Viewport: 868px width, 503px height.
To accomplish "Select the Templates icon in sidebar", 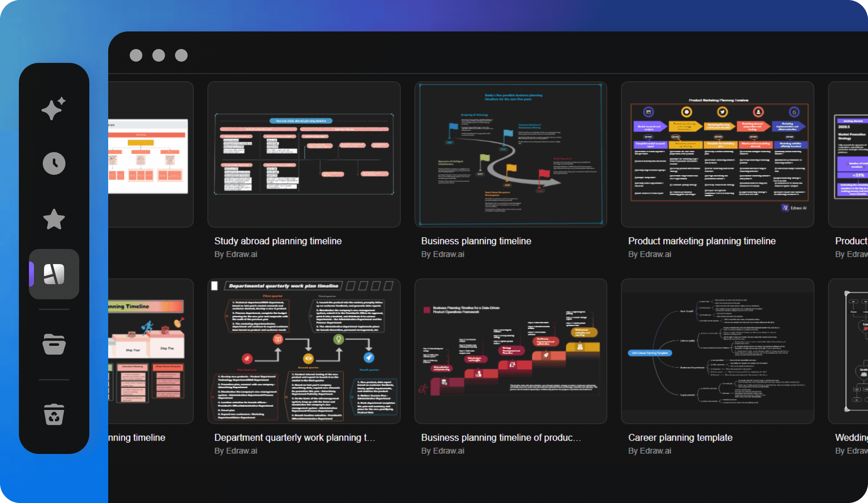I will coord(54,274).
